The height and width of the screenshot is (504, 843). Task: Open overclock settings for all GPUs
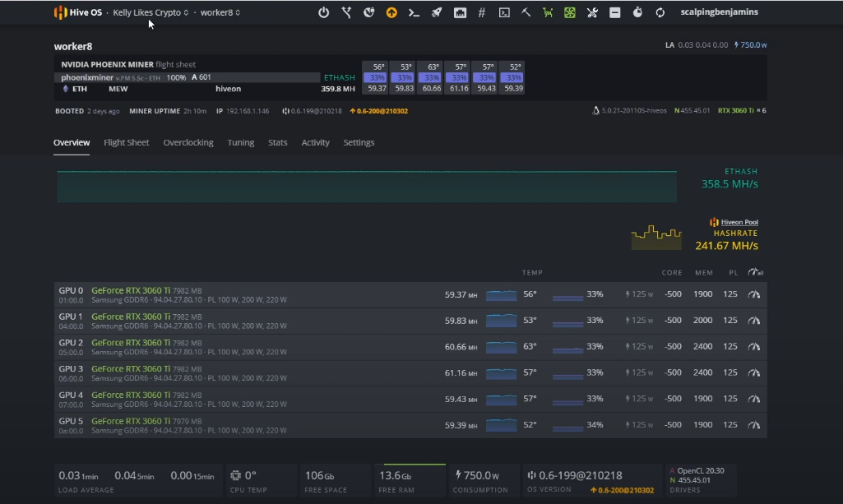pos(755,272)
